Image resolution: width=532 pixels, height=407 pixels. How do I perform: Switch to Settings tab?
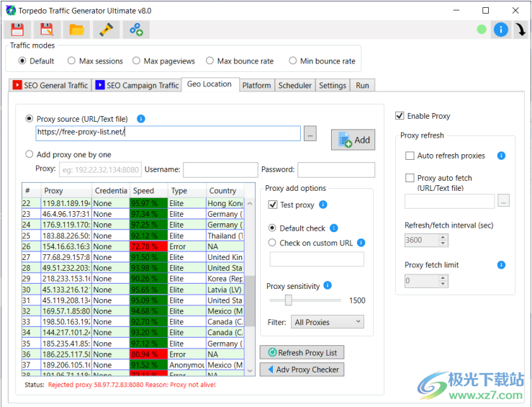click(x=333, y=85)
